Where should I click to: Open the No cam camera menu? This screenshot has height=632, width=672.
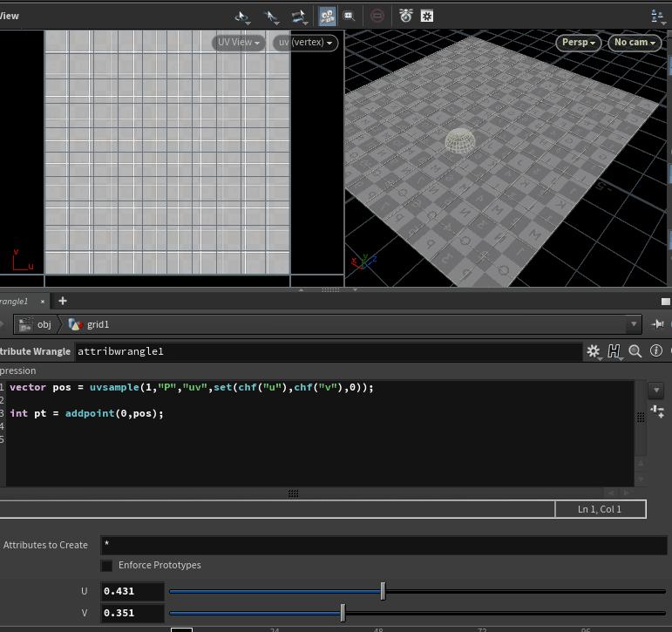(635, 42)
